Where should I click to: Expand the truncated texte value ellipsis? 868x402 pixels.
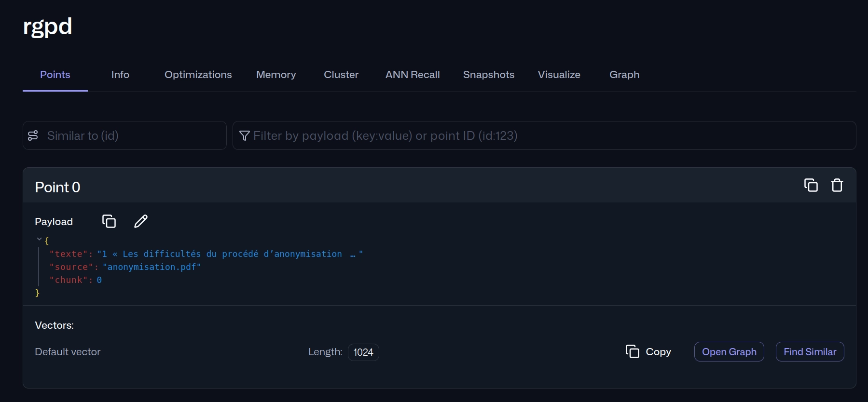(353, 254)
